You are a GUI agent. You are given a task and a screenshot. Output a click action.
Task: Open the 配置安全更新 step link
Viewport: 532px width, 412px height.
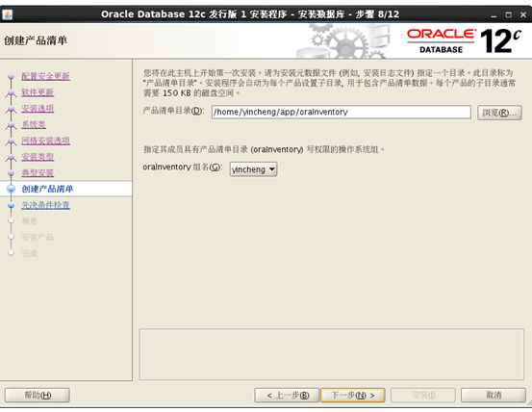(46, 76)
